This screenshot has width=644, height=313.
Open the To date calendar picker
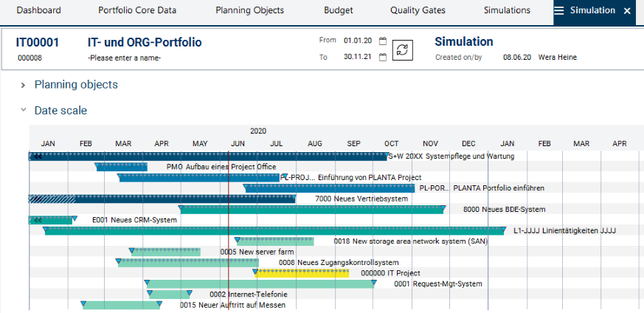tap(382, 58)
